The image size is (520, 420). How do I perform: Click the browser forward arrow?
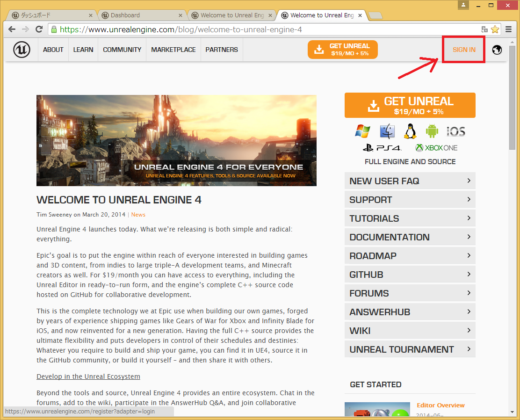point(26,29)
